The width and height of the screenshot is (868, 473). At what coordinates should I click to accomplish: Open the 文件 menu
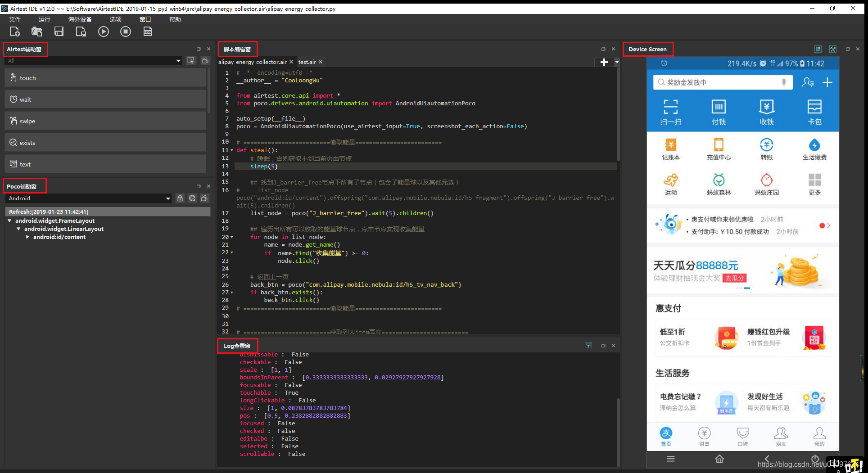tap(15, 19)
